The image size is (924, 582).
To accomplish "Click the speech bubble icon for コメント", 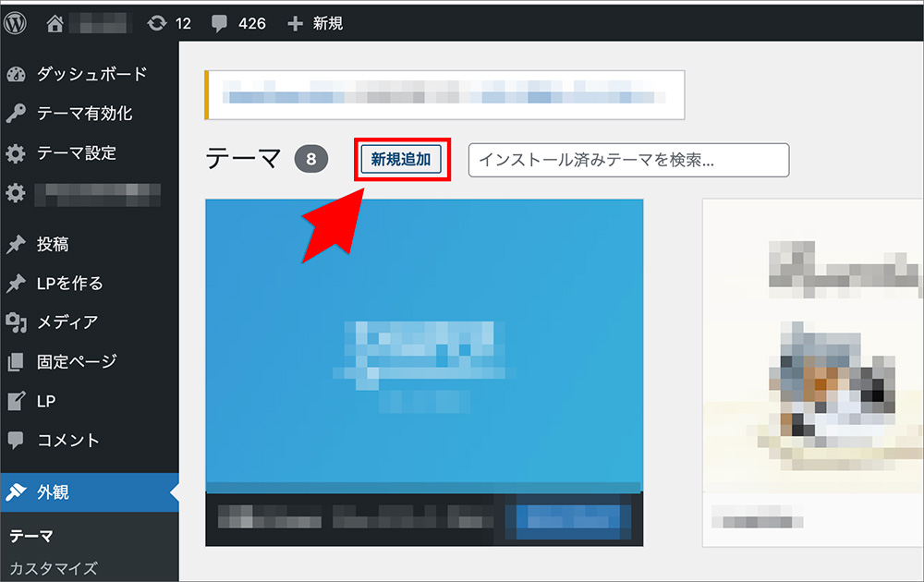I will point(16,440).
